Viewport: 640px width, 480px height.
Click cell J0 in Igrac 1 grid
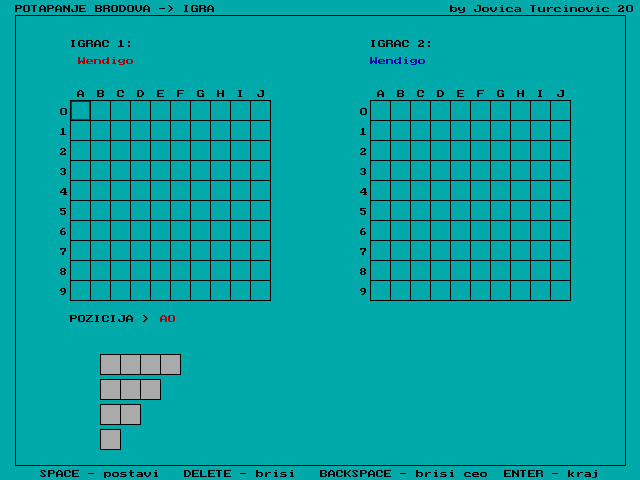pyautogui.click(x=260, y=111)
